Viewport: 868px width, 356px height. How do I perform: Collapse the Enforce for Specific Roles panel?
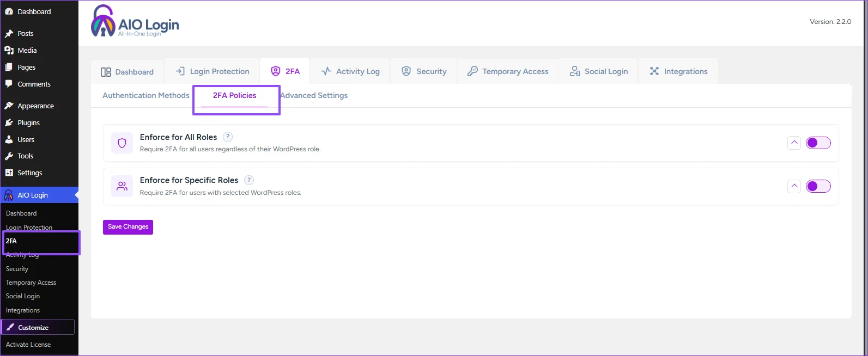click(x=794, y=186)
